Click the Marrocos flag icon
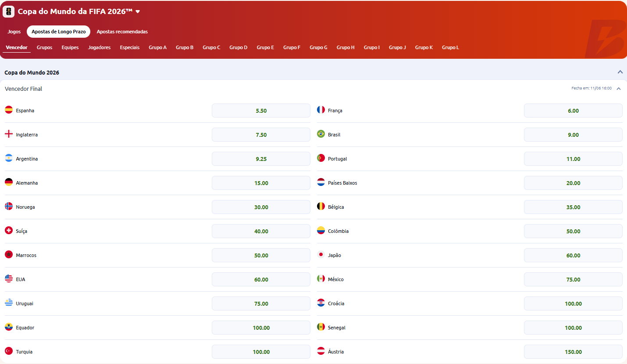Screen dimensions: 627x364 click(x=9, y=255)
